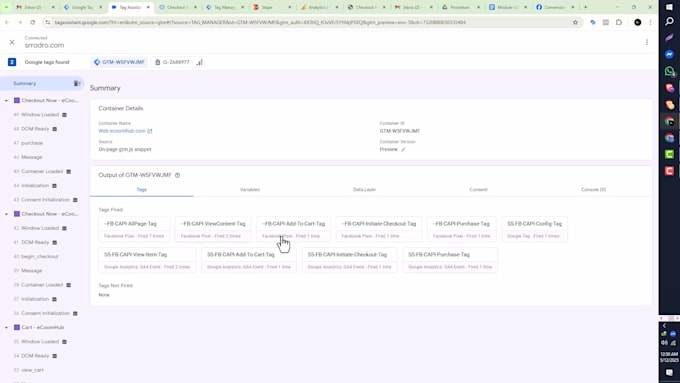Open the Chrome three-dot menu
Screen dimensions: 680x383
click(x=650, y=22)
